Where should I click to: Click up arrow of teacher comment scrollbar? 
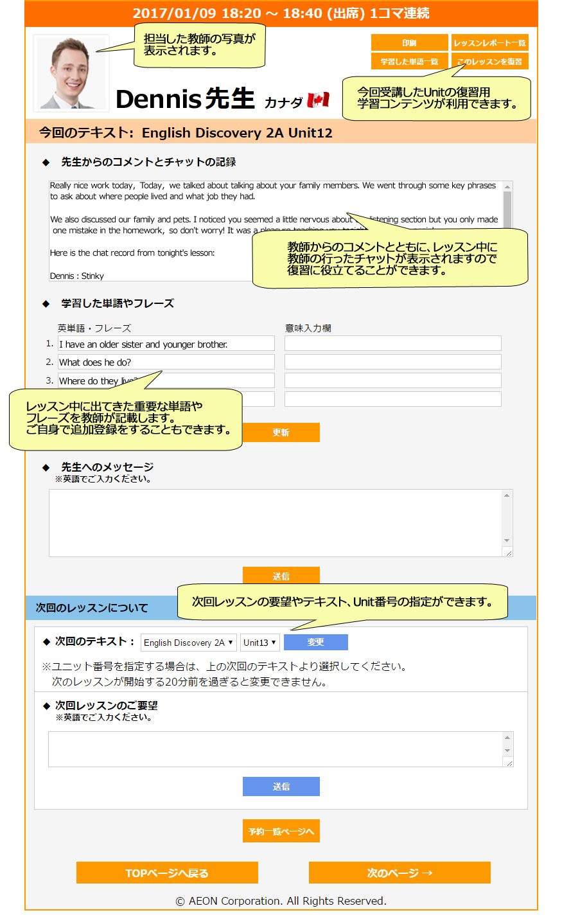(507, 187)
